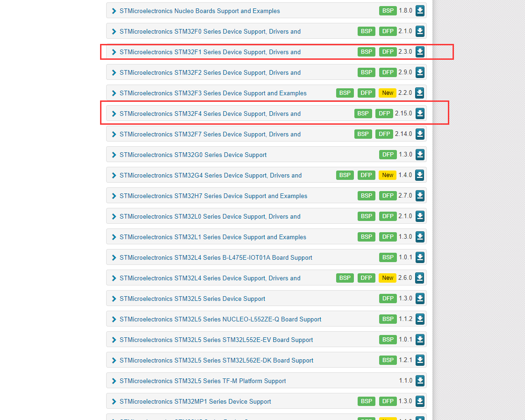Download the B-L475E-IOT01A Board Support pack
Image resolution: width=525 pixels, height=420 pixels.
click(420, 257)
